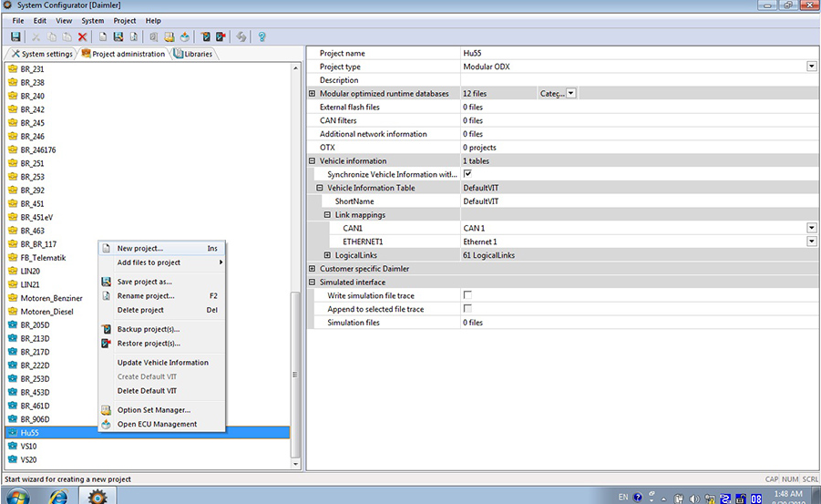Choose Update Vehicle Information menu entry
The width and height of the screenshot is (821, 504).
[x=162, y=363]
